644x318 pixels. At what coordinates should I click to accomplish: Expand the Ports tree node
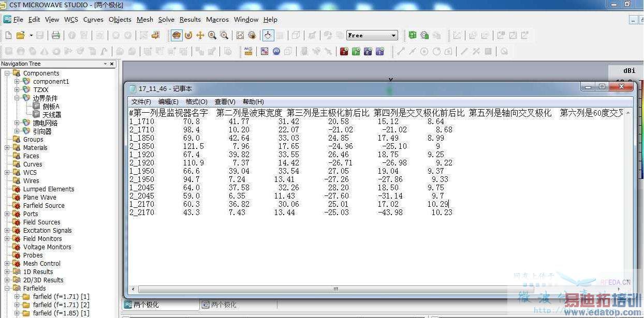[x=8, y=214]
